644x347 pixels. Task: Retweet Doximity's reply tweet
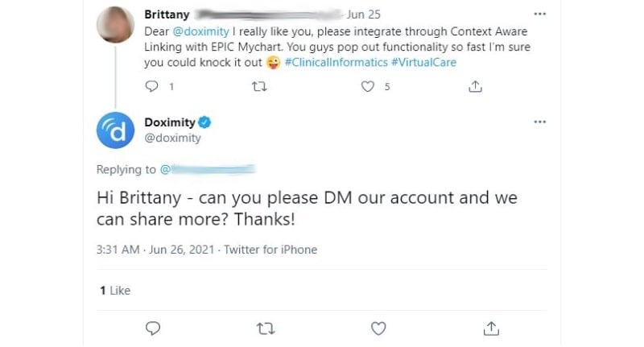pyautogui.click(x=266, y=328)
